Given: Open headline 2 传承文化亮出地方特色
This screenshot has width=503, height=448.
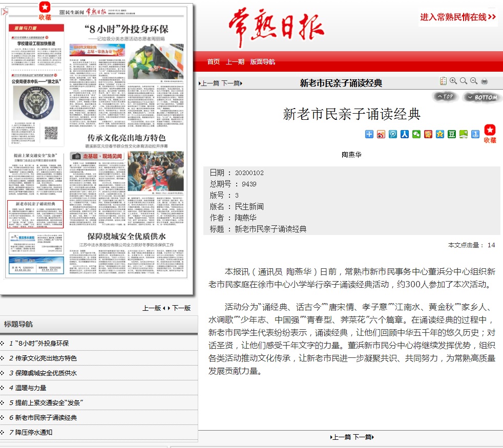Looking at the screenshot, I should click(x=46, y=358).
